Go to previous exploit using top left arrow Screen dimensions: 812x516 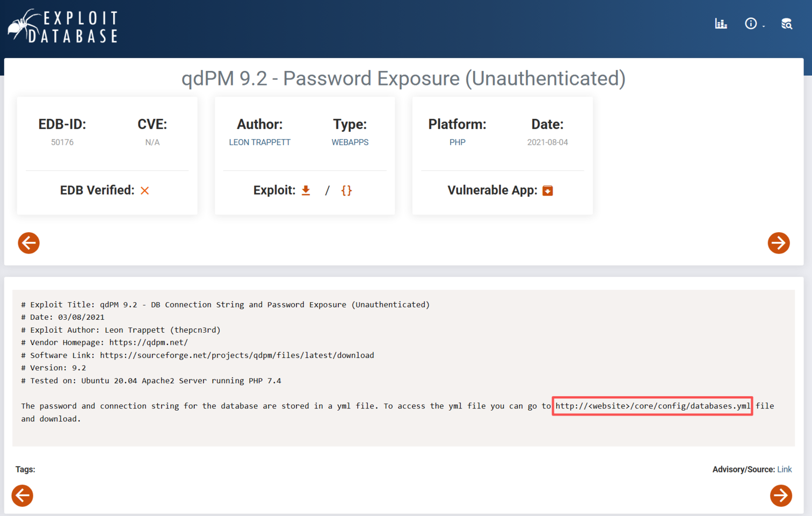29,243
